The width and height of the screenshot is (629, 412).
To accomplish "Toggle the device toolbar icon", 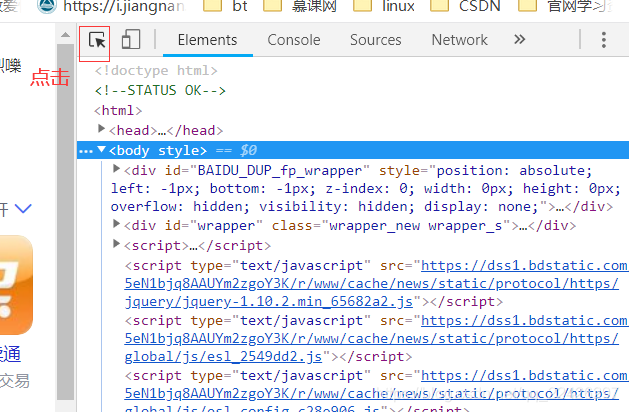I will coord(131,39).
